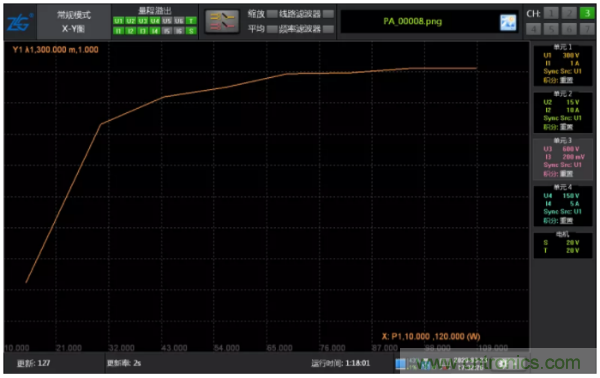The width and height of the screenshot is (600, 378).
Task: Open the 单元3 unit settings panel
Action: pyautogui.click(x=562, y=158)
